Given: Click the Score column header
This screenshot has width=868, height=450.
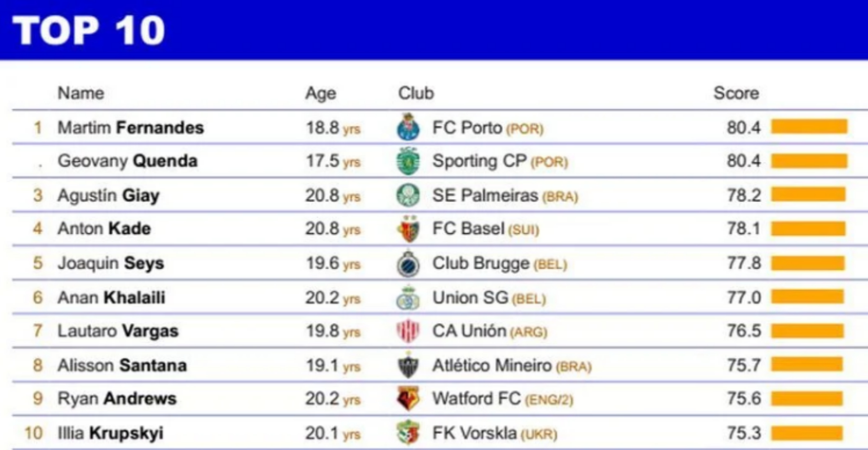Looking at the screenshot, I should pyautogui.click(x=736, y=93).
